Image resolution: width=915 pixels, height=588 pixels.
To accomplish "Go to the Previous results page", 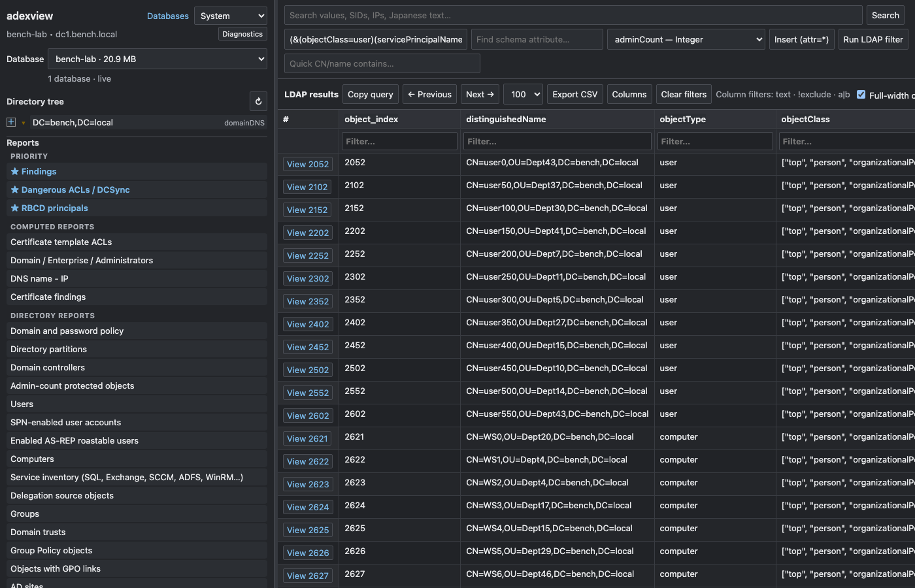I will 429,94.
